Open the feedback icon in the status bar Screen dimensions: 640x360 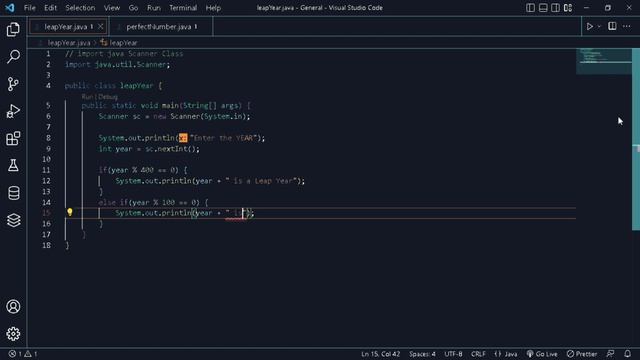point(610,354)
